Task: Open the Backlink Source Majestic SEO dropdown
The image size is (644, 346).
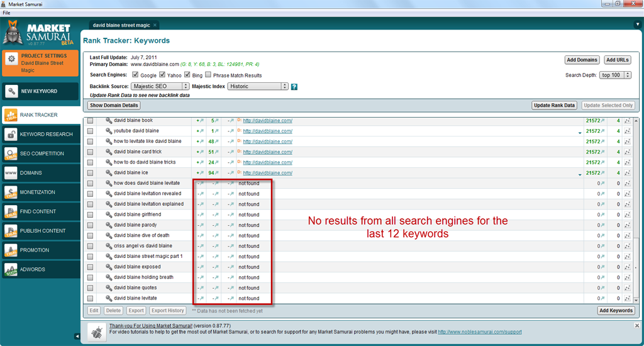Action: pyautogui.click(x=160, y=86)
